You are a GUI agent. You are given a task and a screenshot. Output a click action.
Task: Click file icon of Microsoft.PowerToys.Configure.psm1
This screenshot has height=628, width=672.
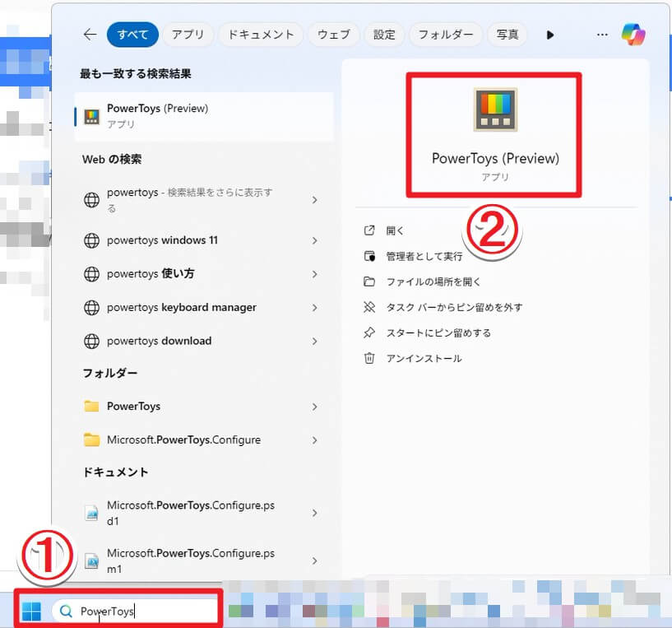(92, 561)
